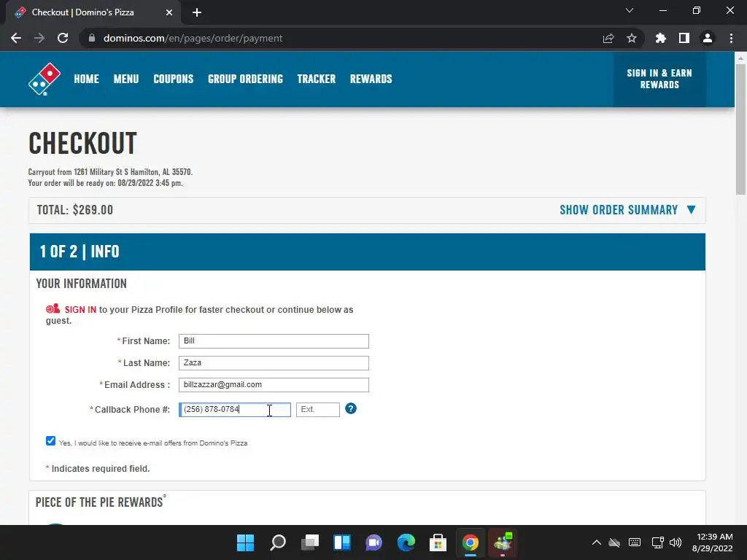747x560 pixels.
Task: Open Microsoft Edge from the taskbar
Action: [x=406, y=542]
